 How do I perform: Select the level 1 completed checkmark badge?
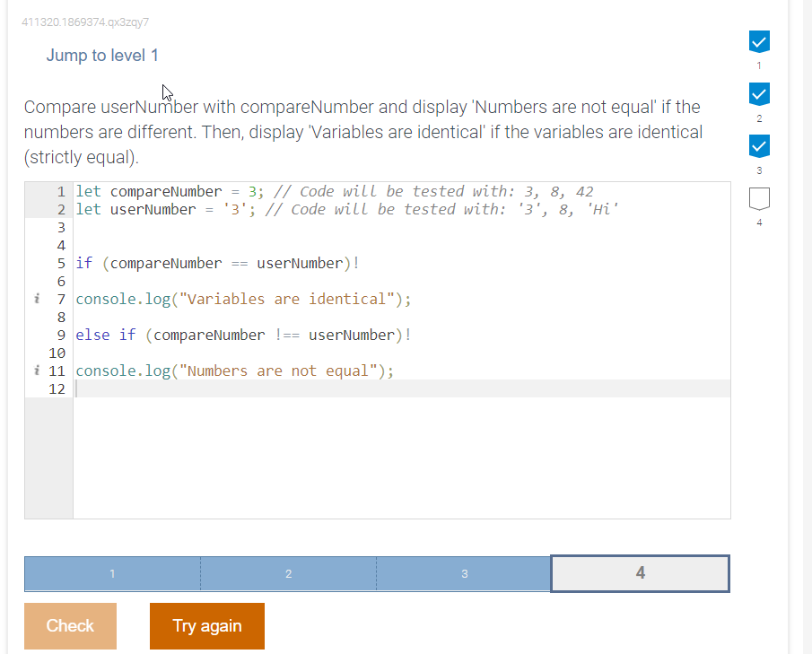click(x=759, y=41)
